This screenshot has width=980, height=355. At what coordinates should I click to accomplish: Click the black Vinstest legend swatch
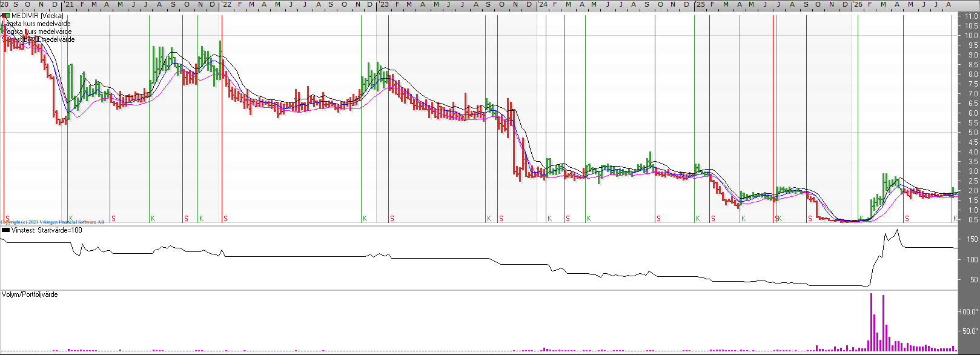[x=5, y=230]
